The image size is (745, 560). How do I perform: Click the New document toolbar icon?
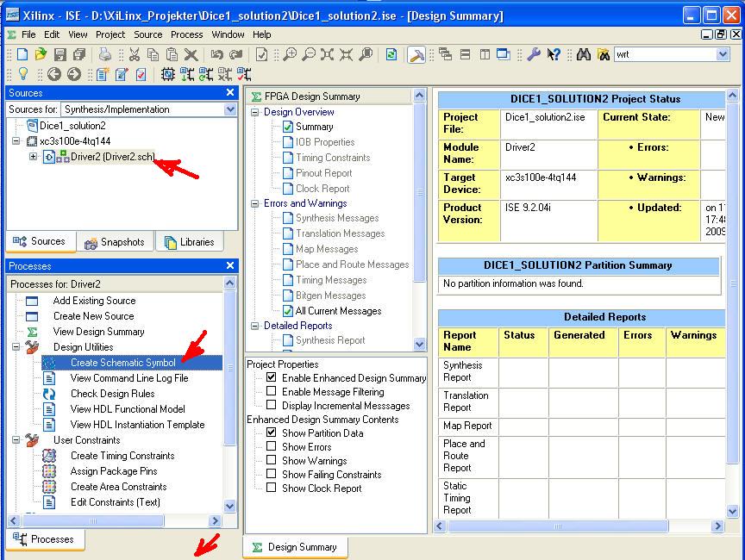click(x=22, y=54)
